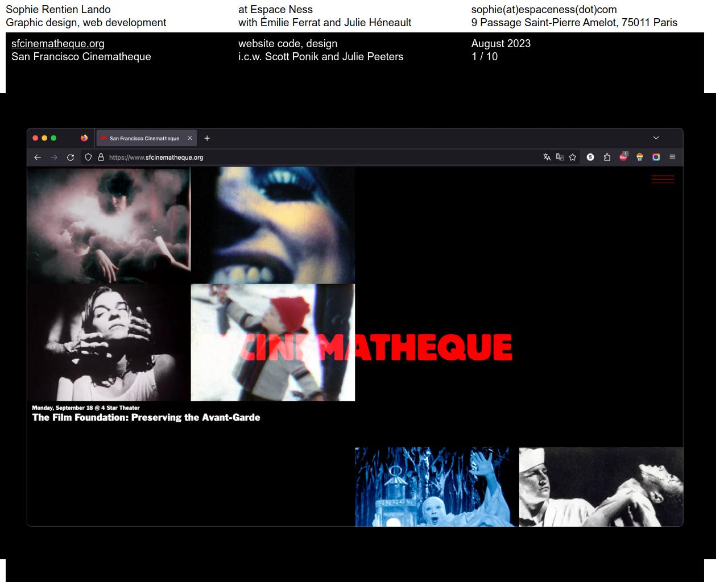This screenshot has height=582, width=728.
Task: Click the 9 Passage Saint-Pierre Amelot address
Action: [x=574, y=23]
